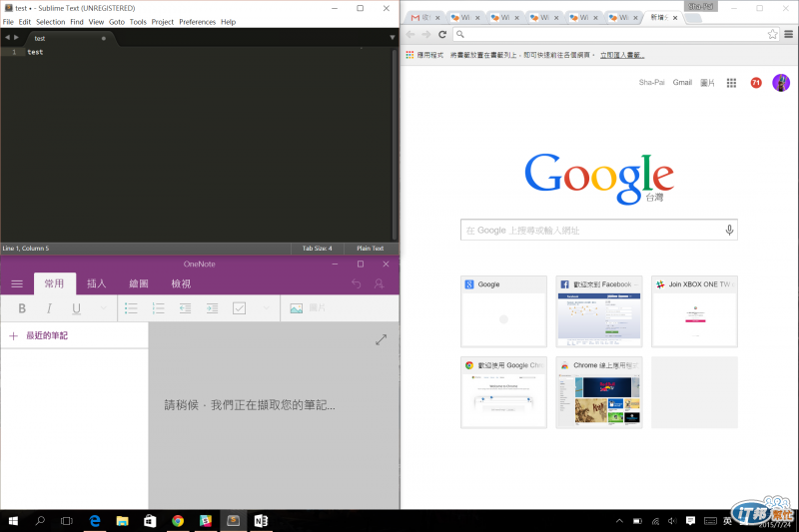Apply numbered list in OneNote

click(158, 308)
